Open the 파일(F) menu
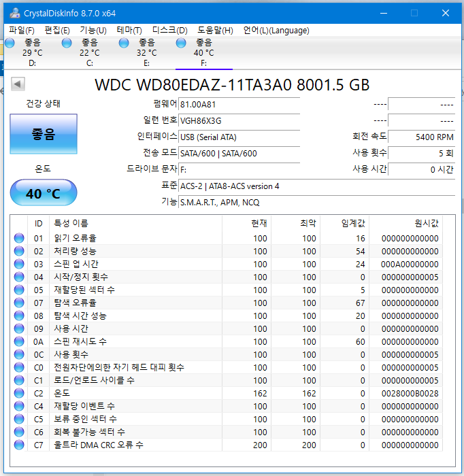464x476 pixels. [x=21, y=31]
